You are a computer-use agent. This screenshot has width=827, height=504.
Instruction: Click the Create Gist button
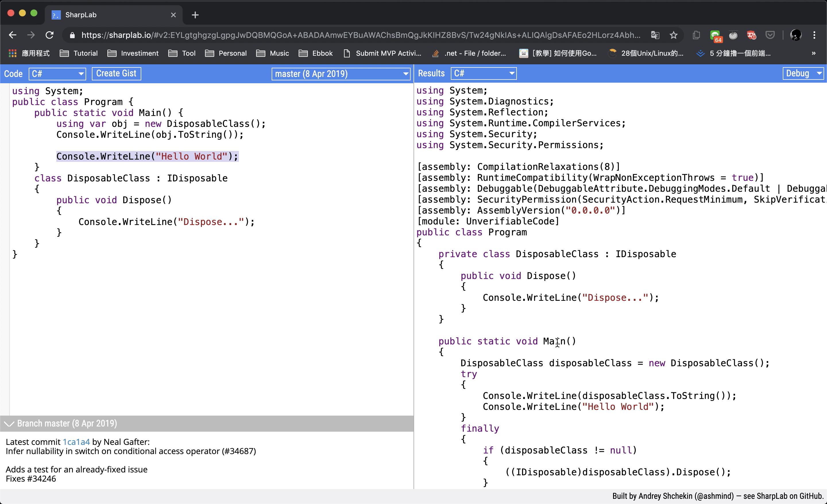point(116,73)
